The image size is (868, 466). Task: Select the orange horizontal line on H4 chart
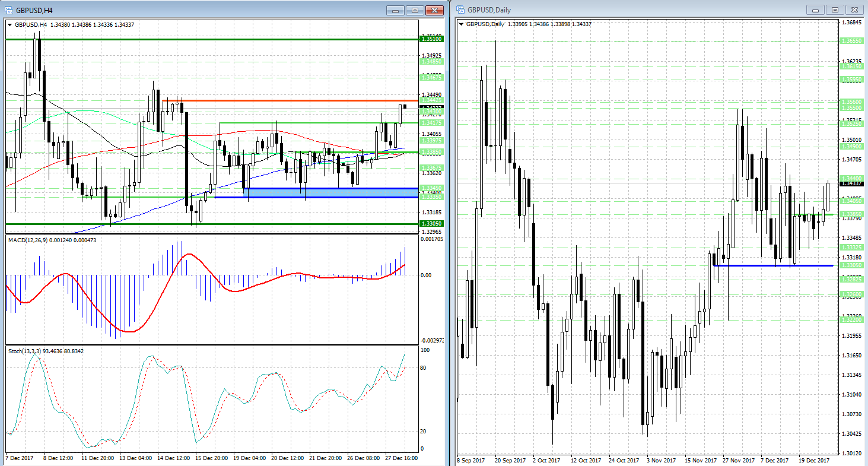pos(297,101)
